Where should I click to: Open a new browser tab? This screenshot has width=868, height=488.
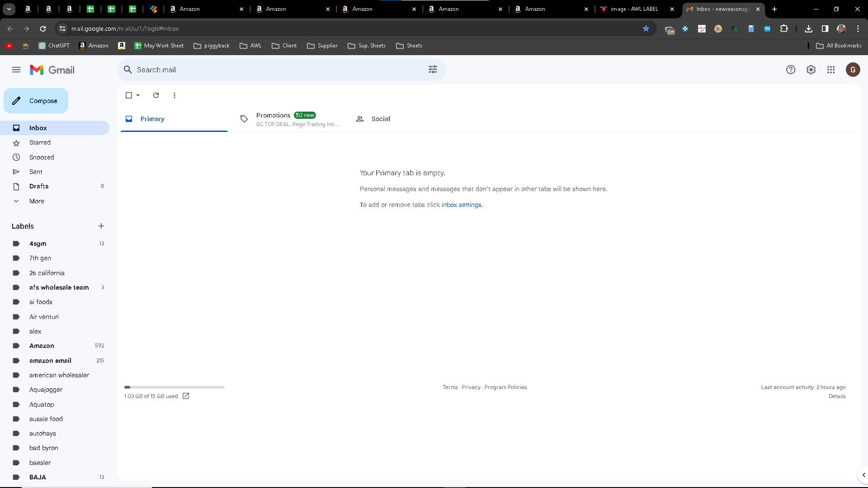pos(774,9)
